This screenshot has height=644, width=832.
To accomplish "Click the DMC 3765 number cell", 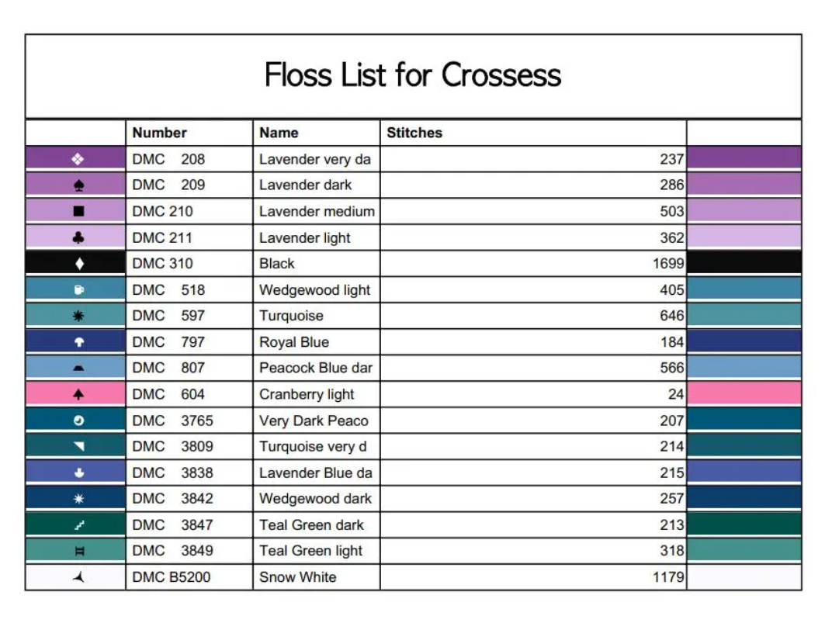I will click(x=172, y=421).
